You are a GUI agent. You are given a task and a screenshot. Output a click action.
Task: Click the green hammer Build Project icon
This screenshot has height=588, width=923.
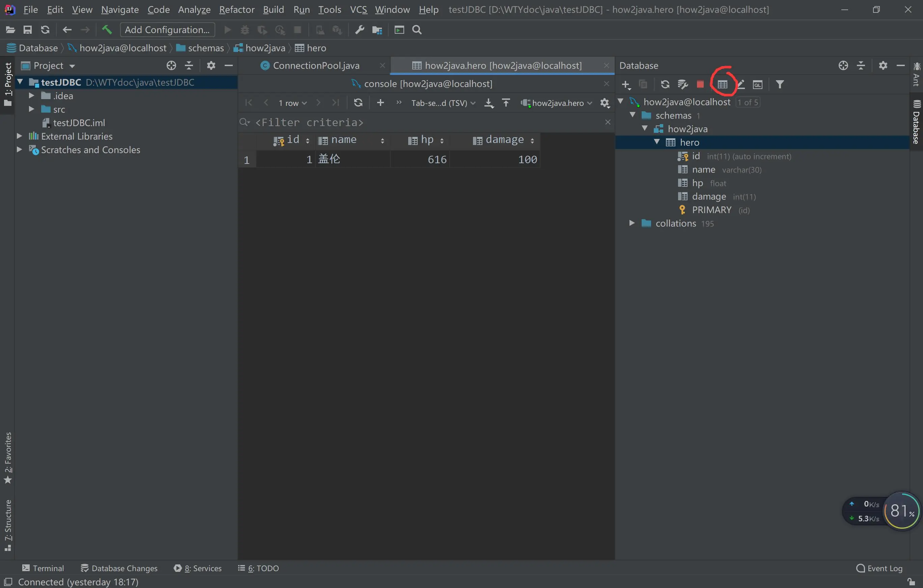[107, 29]
